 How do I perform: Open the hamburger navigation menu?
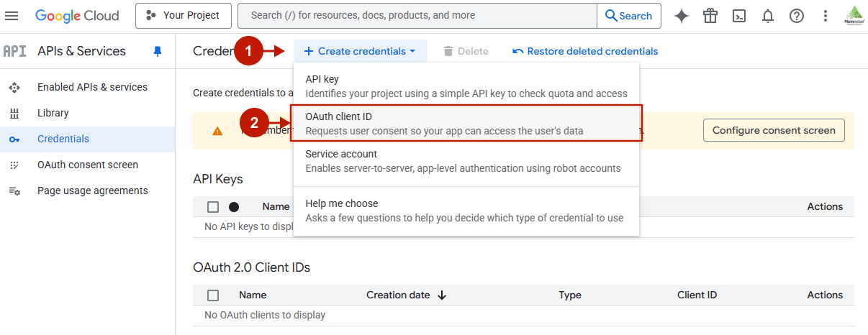[x=12, y=16]
